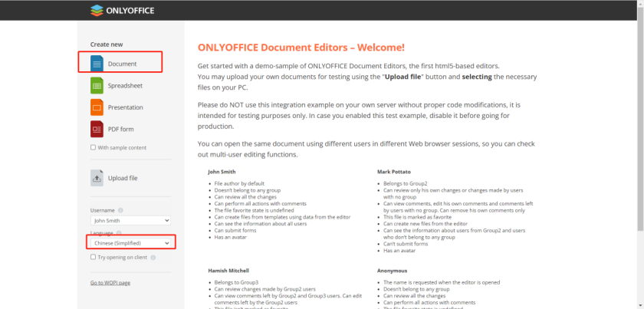Screen dimensions: 644x309
Task: Click 'Can submit forms' list item
Action: click(x=235, y=231)
